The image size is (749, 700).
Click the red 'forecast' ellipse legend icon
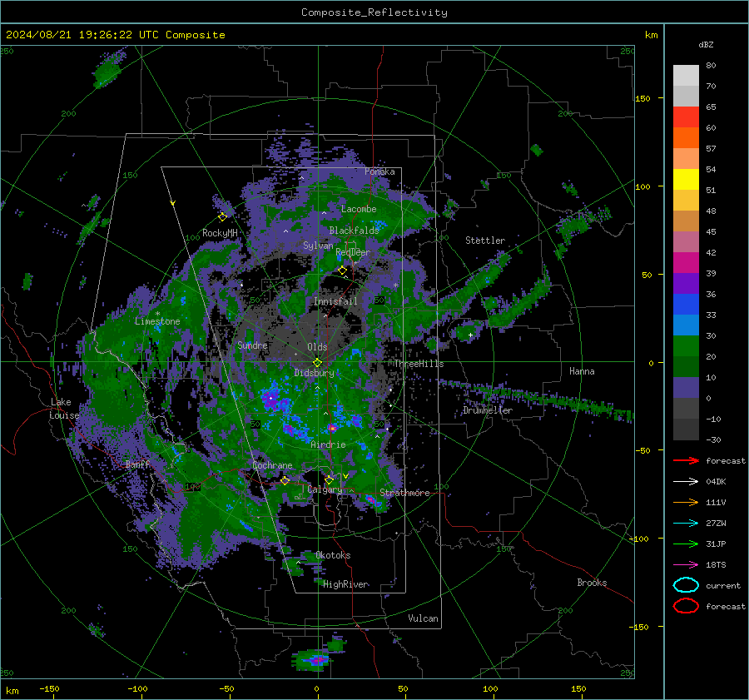(686, 606)
